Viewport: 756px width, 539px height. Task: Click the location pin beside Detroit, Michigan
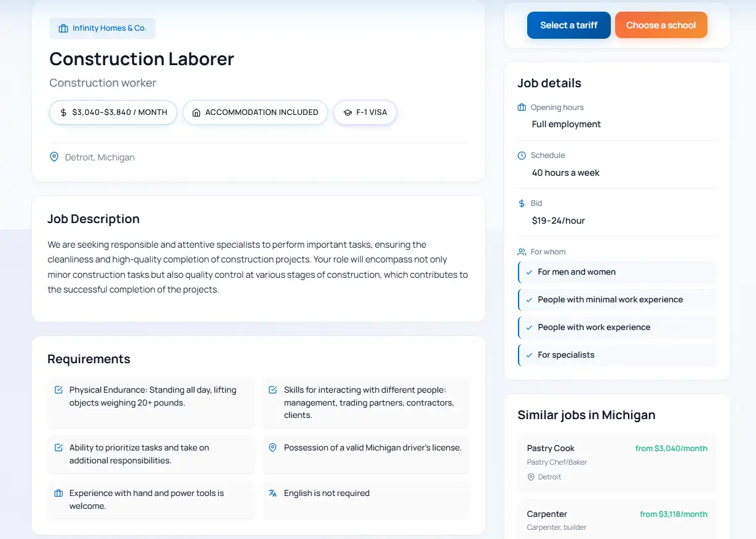pos(54,157)
